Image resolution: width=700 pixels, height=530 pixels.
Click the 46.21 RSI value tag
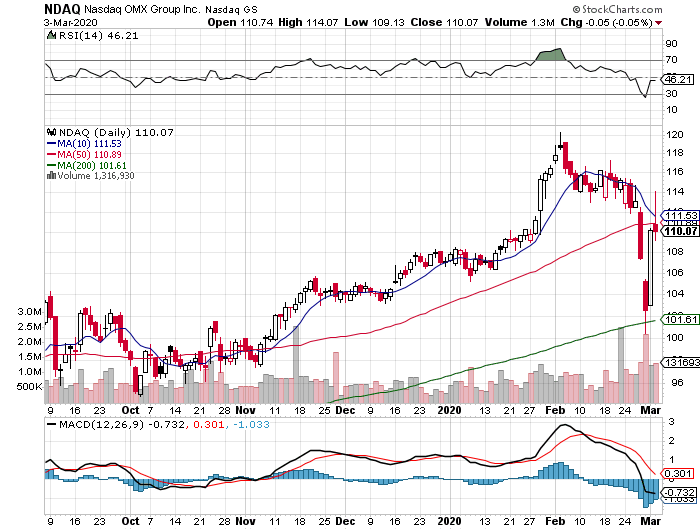point(678,78)
